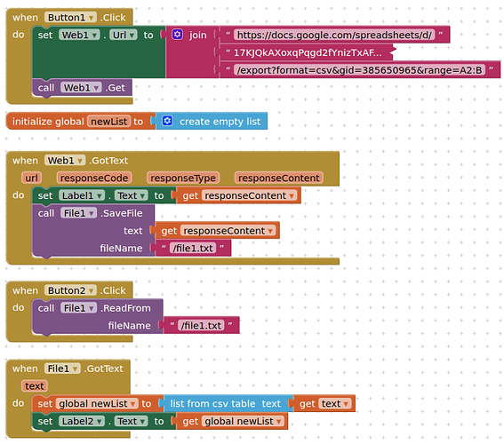Select the Label1 component dropdown

pos(82,195)
